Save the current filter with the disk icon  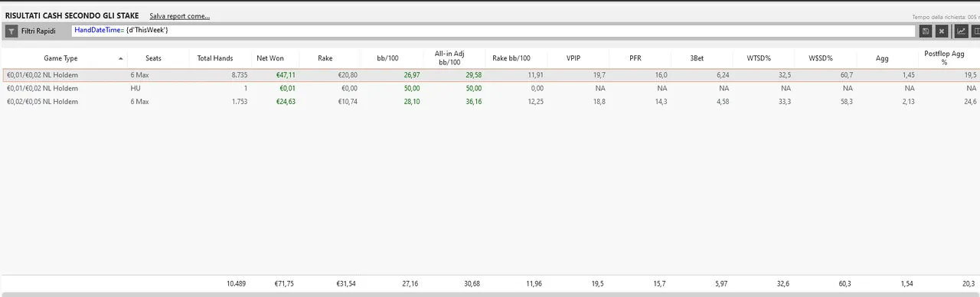tap(926, 31)
